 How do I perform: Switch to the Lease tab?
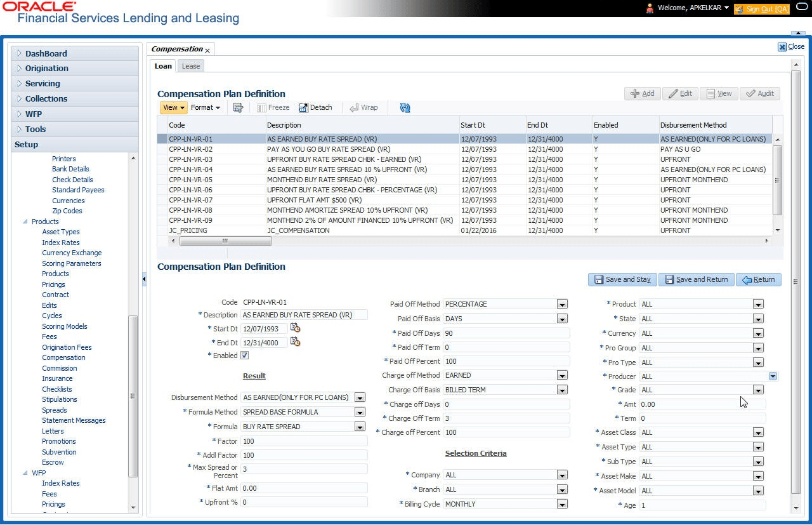(191, 66)
